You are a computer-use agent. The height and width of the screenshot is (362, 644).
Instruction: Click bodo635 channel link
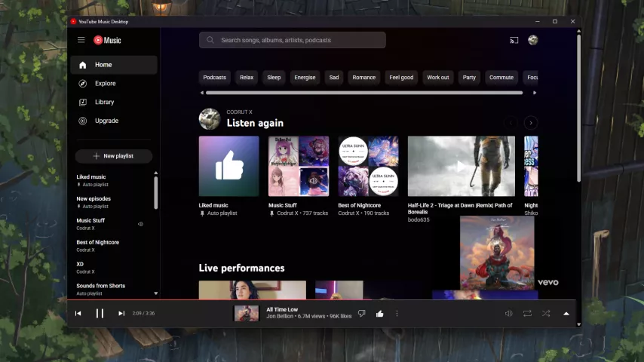pos(419,219)
